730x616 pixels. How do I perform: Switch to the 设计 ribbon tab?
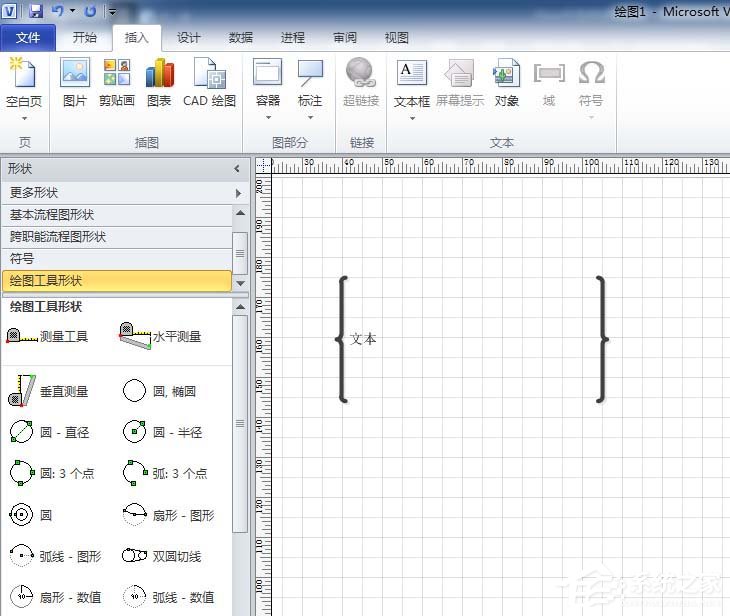pyautogui.click(x=188, y=38)
